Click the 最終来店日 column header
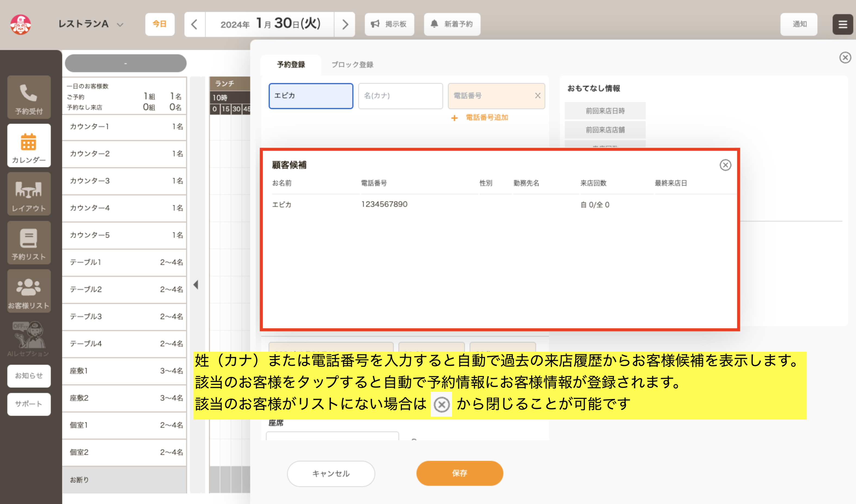The height and width of the screenshot is (504, 856). (x=671, y=183)
